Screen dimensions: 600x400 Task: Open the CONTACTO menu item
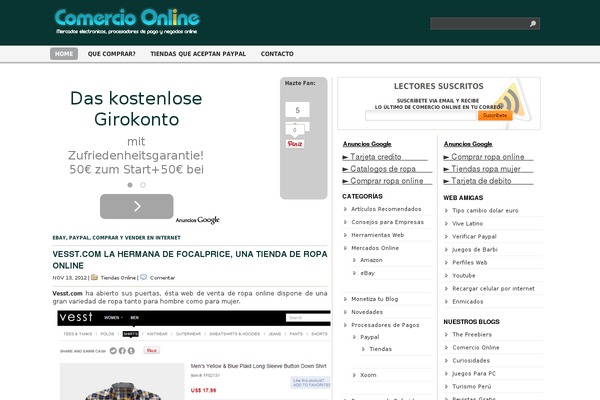[277, 54]
